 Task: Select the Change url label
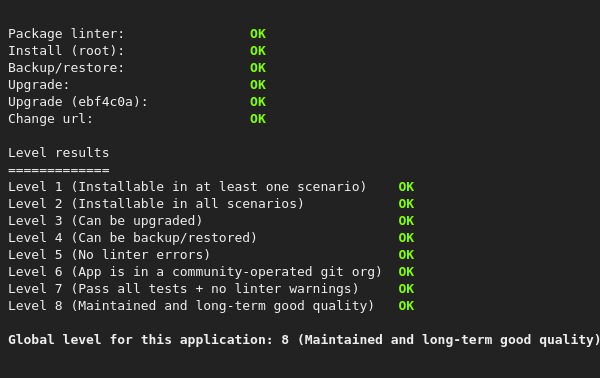coord(51,119)
